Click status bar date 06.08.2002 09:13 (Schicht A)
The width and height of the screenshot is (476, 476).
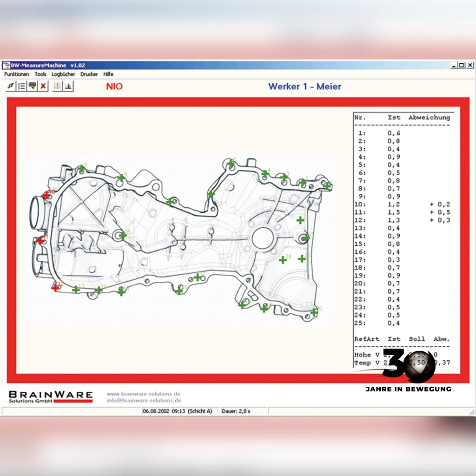(x=177, y=411)
